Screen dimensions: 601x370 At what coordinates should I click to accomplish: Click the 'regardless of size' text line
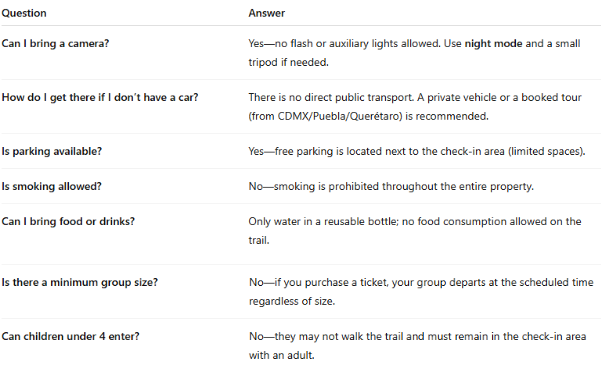(x=292, y=301)
